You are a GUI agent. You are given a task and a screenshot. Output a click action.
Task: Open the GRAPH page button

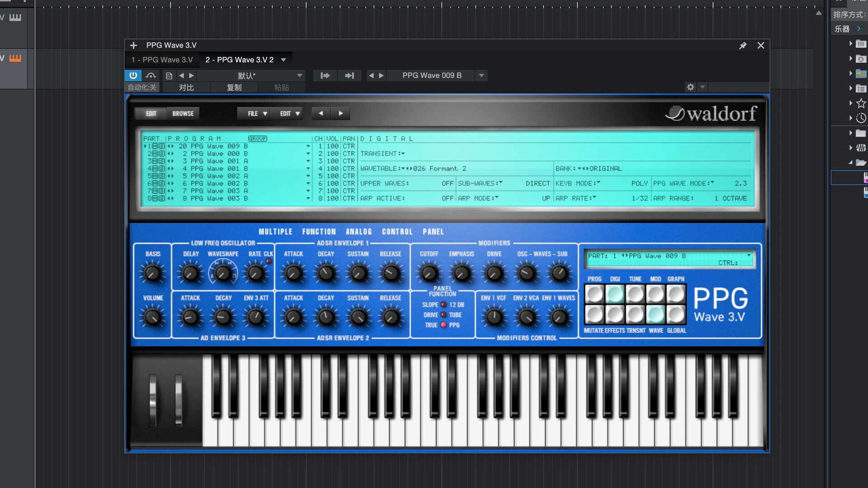(676, 294)
